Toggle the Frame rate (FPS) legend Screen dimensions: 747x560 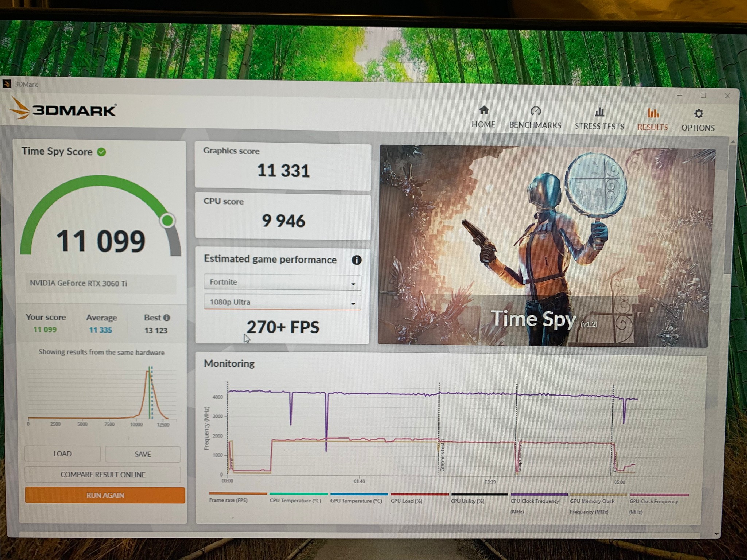click(238, 498)
